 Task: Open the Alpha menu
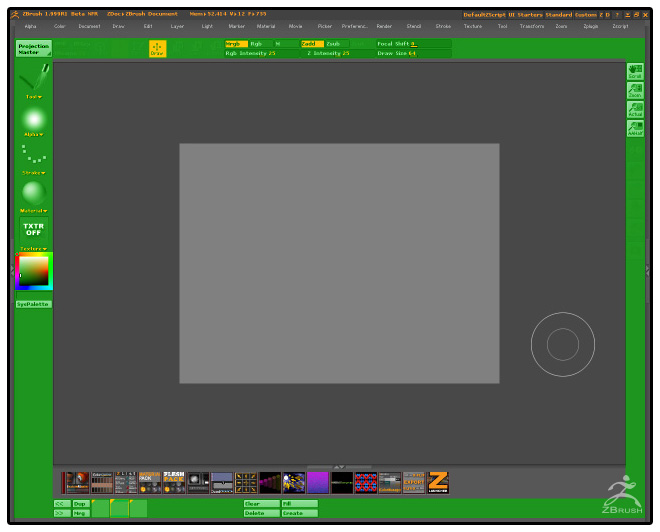pos(30,26)
